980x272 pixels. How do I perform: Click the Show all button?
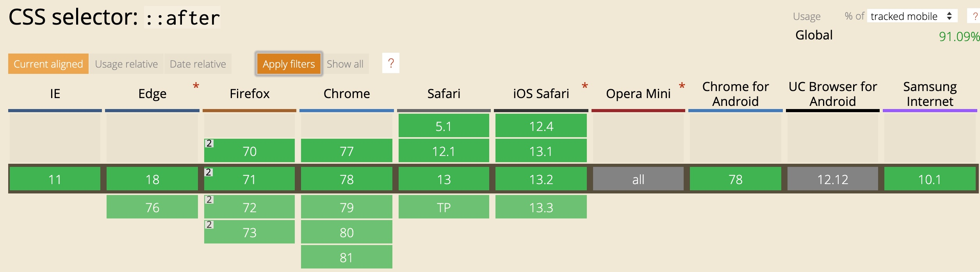point(345,64)
